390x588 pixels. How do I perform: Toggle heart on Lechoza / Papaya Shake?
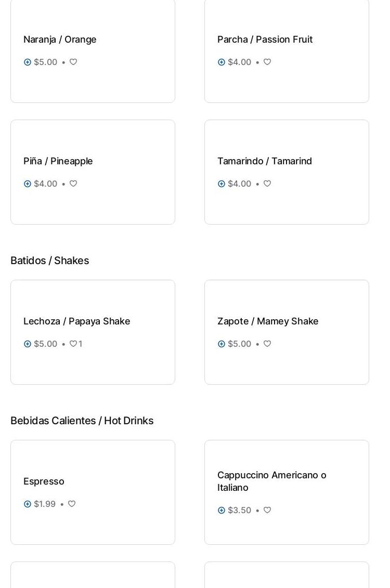[x=73, y=344]
